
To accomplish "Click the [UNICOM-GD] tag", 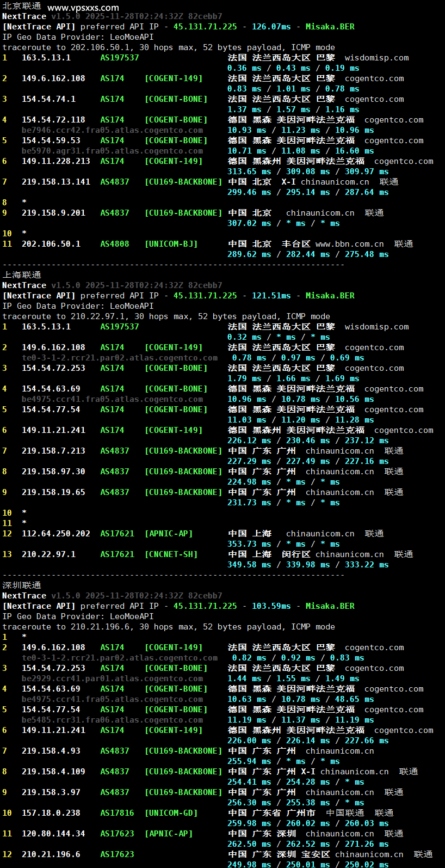I will 171,813.
